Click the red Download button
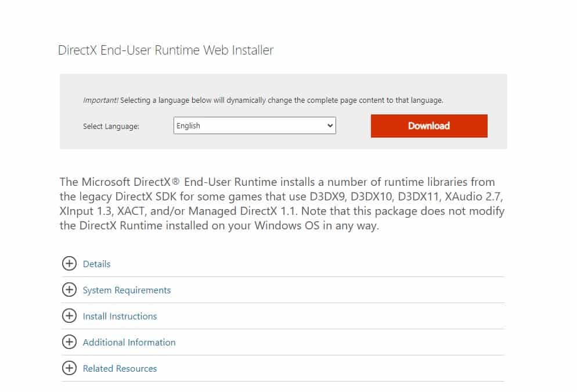This screenshot has height=392, width=577. pyautogui.click(x=429, y=126)
